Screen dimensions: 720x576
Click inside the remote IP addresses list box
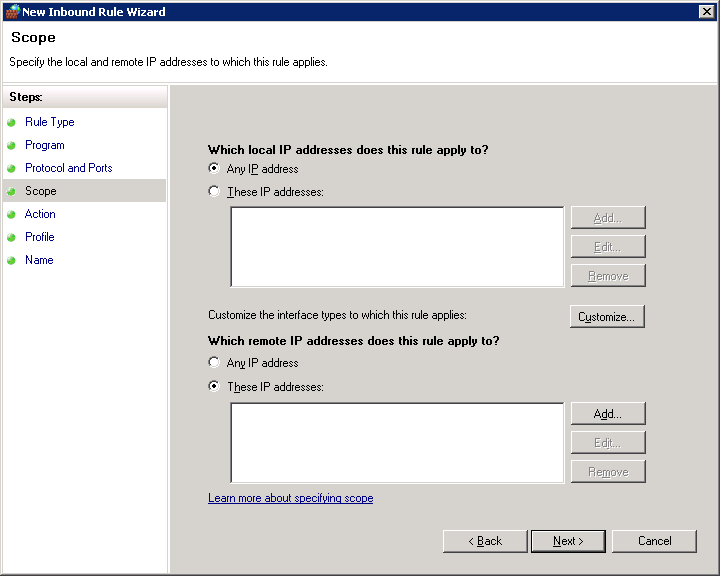pyautogui.click(x=397, y=443)
